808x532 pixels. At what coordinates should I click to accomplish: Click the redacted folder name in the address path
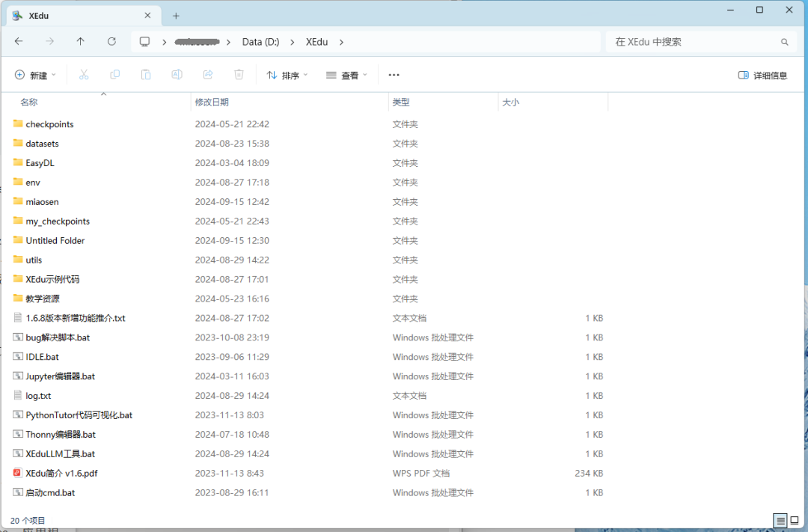tap(197, 42)
